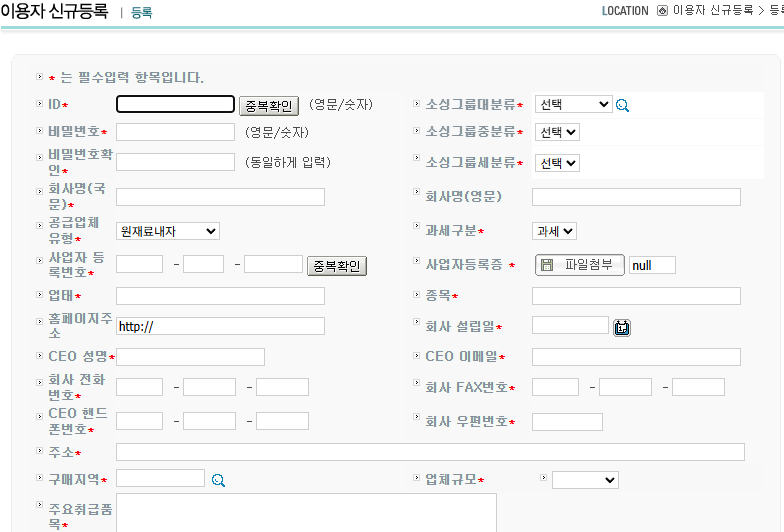Click first box of 회사 FAX번호

click(x=555, y=387)
